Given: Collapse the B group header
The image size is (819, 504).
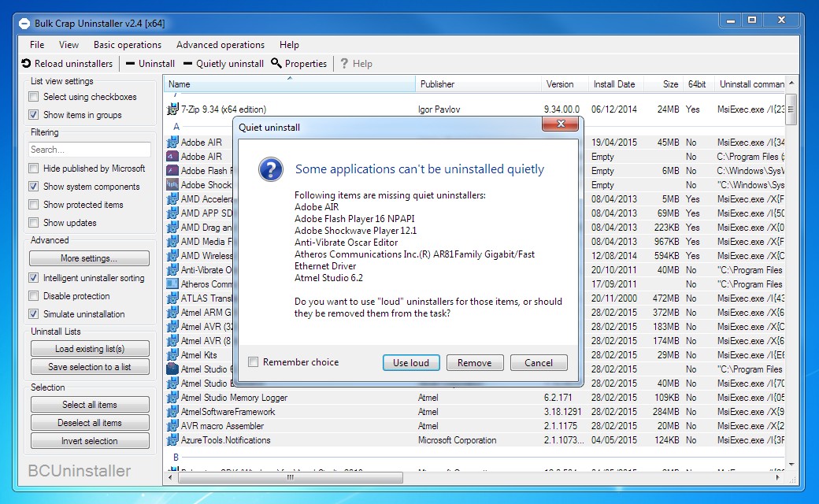Looking at the screenshot, I should tap(176, 457).
